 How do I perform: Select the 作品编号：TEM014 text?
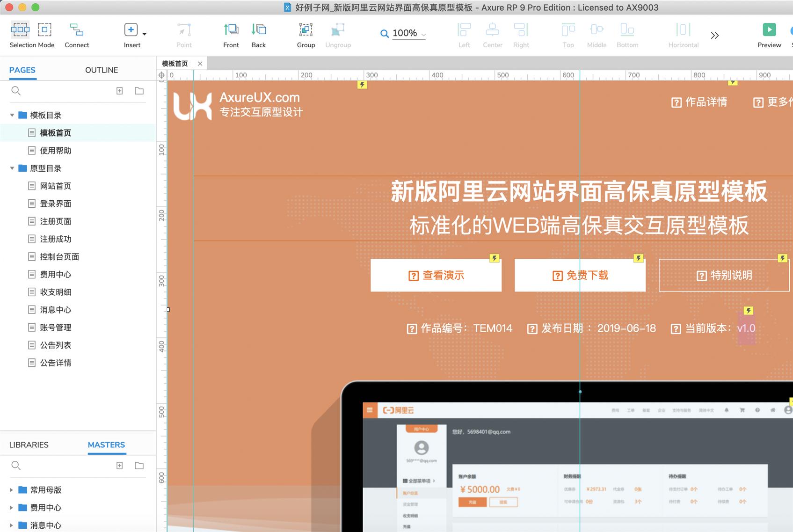coord(459,328)
